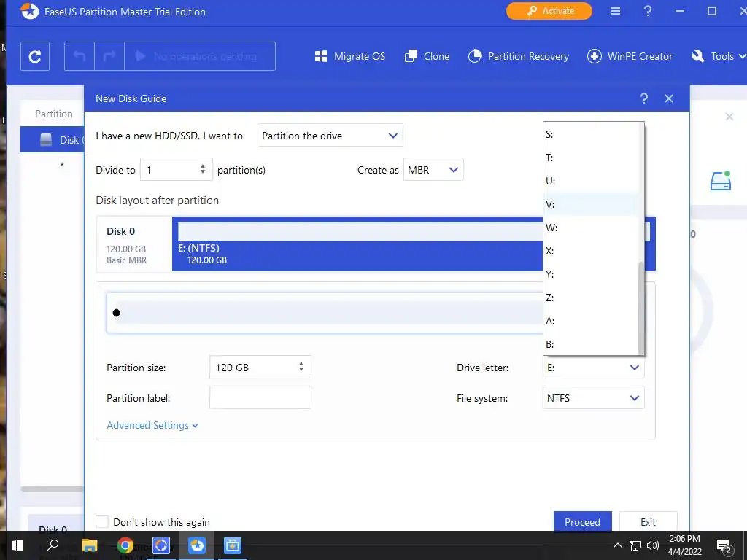
Task: Click the Proceed button
Action: (582, 521)
